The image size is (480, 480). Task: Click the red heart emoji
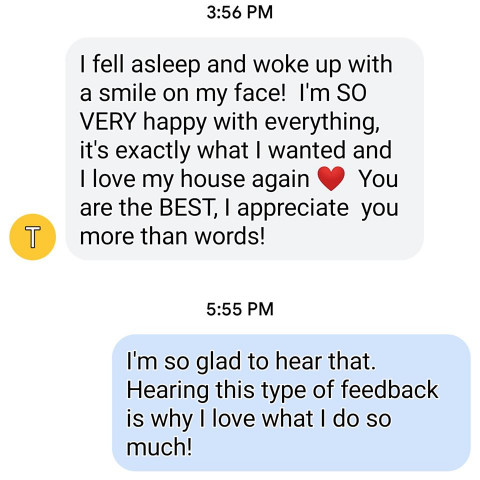point(331,178)
